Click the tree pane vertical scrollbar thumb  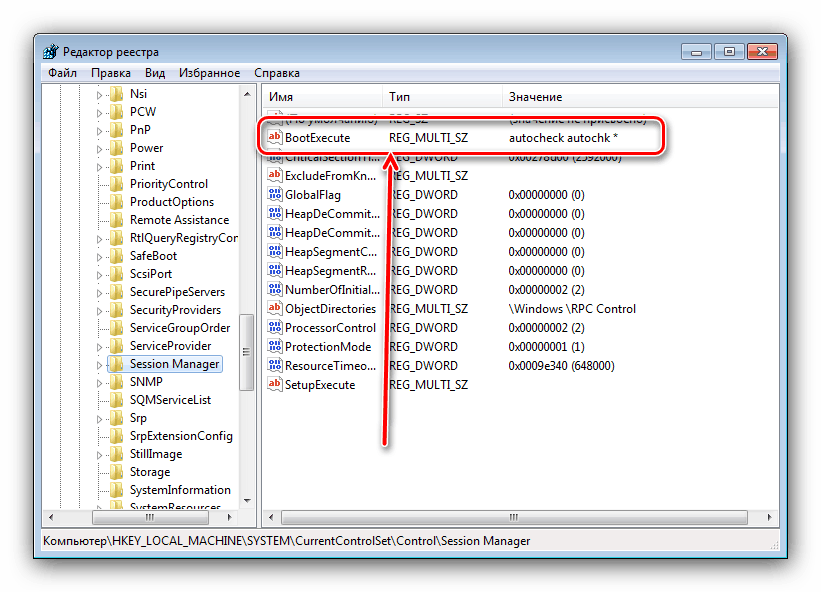pos(247,352)
